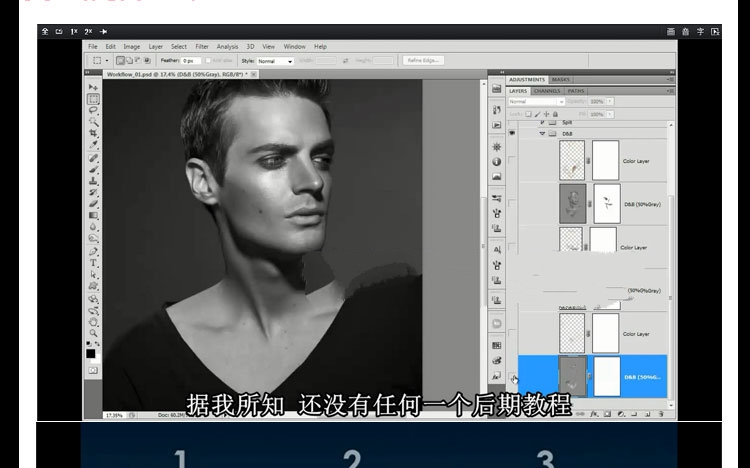Open the layer blend mode dropdown

tap(536, 101)
